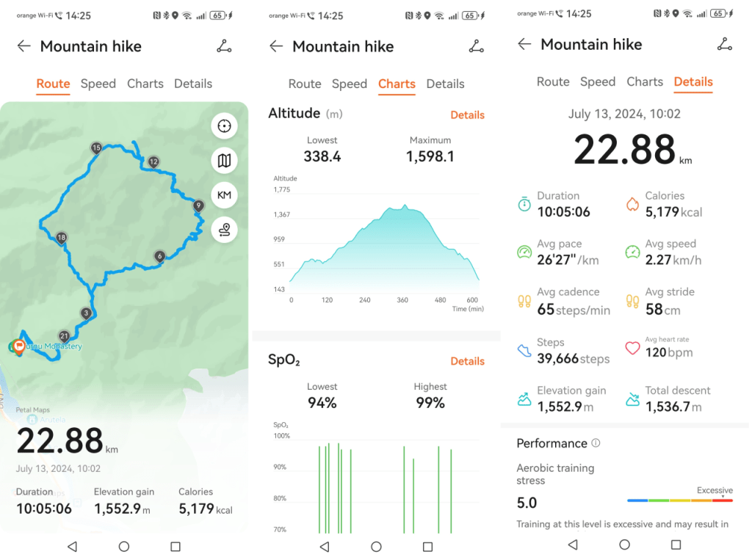
Task: Switch to the Speed tab on the Route screen
Action: click(x=98, y=84)
